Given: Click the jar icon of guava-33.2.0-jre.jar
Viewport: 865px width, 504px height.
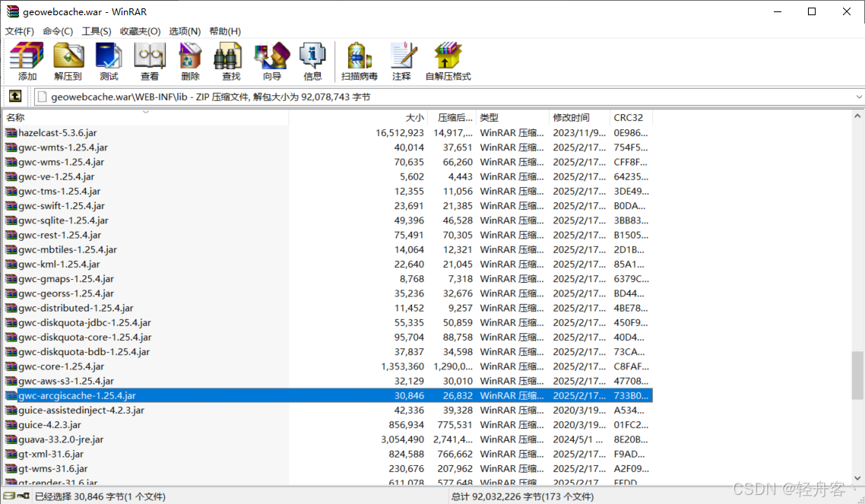Looking at the screenshot, I should (11, 439).
